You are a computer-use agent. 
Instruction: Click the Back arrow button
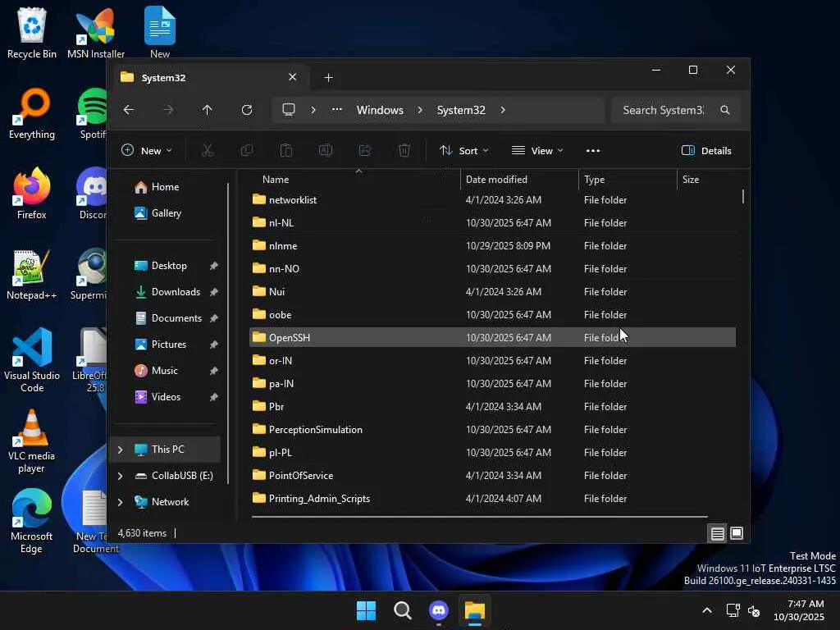click(x=129, y=110)
